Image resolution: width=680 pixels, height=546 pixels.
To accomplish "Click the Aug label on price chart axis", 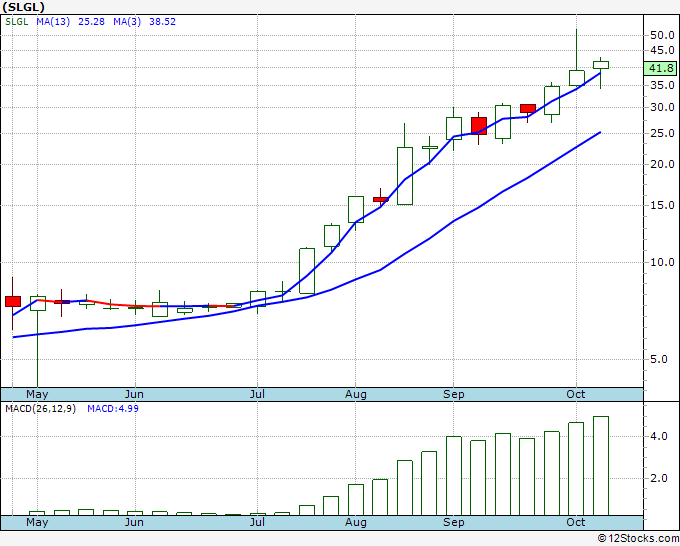I will (356, 394).
